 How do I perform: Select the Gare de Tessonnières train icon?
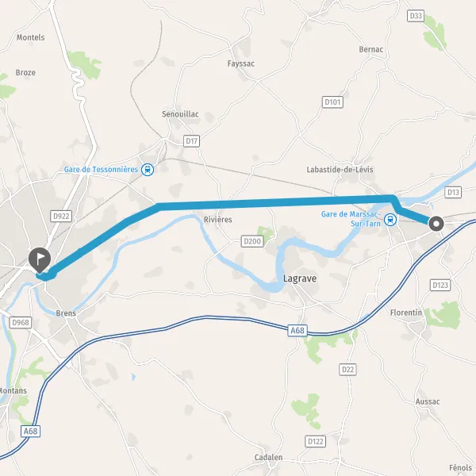click(148, 170)
